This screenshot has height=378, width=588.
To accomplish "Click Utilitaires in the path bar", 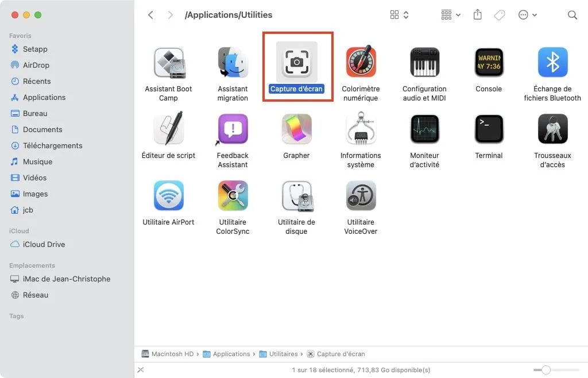I will (x=278, y=354).
